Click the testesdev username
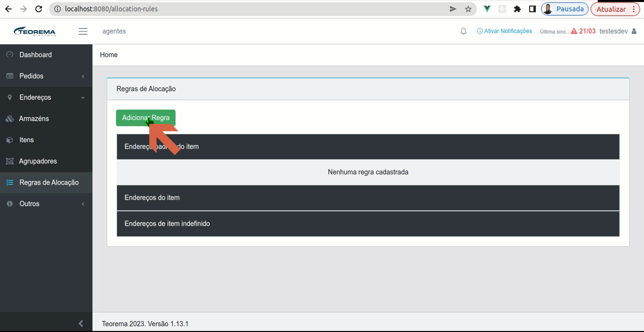This screenshot has width=644, height=332. point(613,31)
